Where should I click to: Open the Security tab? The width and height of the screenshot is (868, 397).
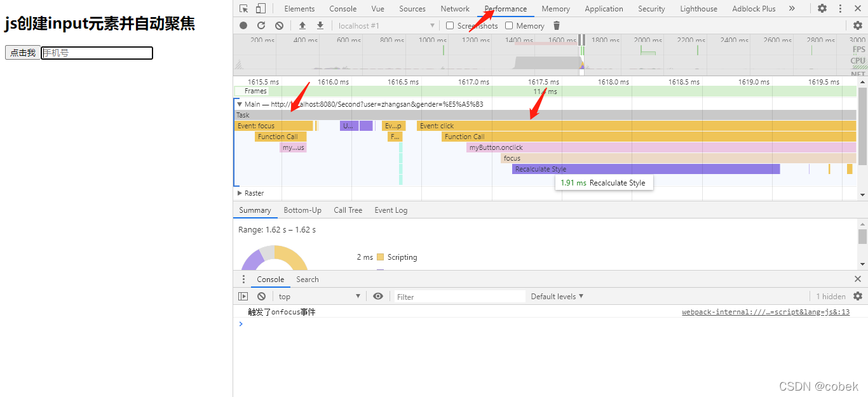click(x=651, y=9)
